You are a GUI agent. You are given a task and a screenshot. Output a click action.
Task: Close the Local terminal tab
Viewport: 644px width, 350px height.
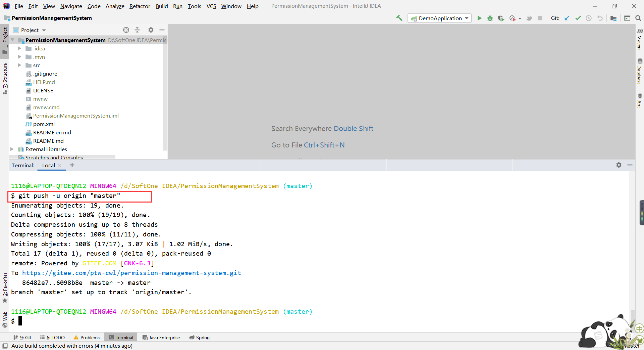coord(60,166)
